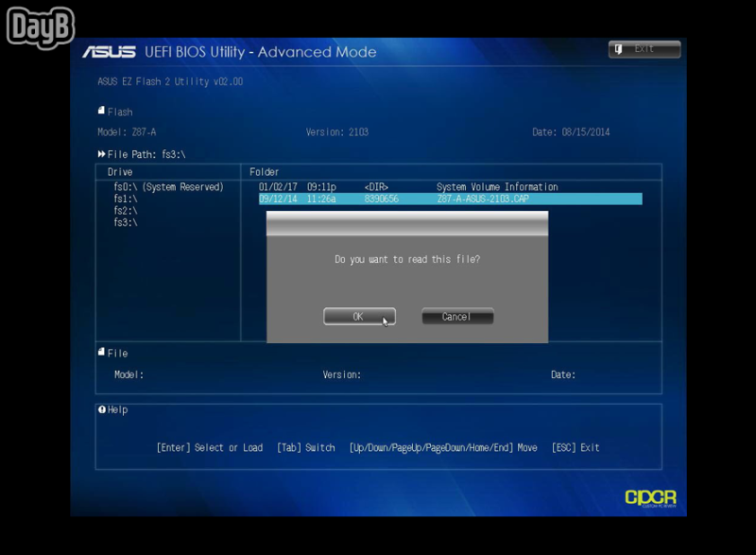This screenshot has height=555, width=756.
Task: Click the exit door icon in Exit button
Action: coord(619,49)
